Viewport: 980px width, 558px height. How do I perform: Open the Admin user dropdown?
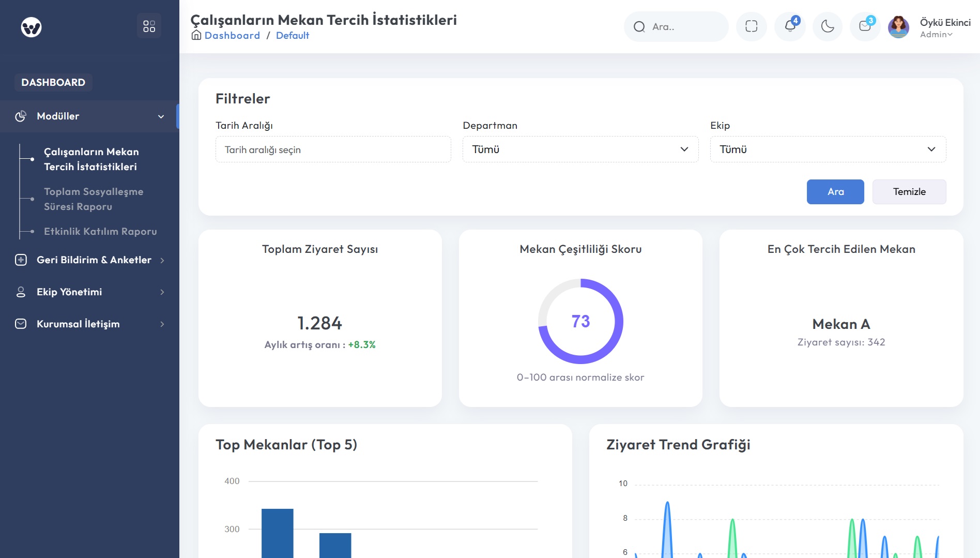click(936, 35)
